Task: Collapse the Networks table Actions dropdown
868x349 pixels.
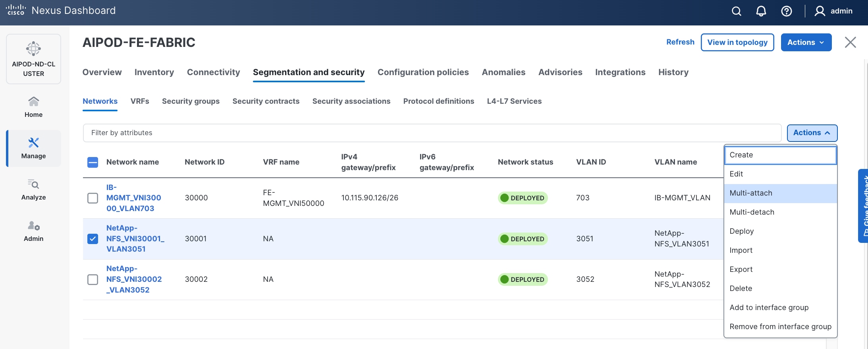Action: point(812,133)
